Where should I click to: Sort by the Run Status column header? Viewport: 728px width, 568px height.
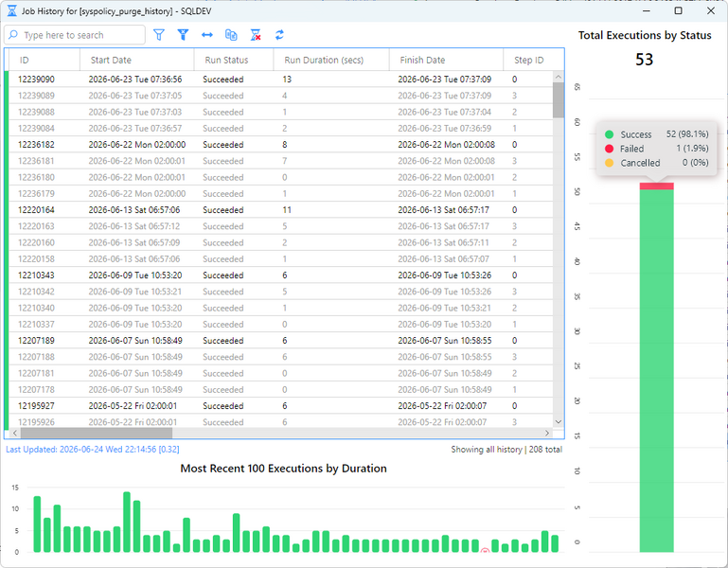pyautogui.click(x=234, y=60)
